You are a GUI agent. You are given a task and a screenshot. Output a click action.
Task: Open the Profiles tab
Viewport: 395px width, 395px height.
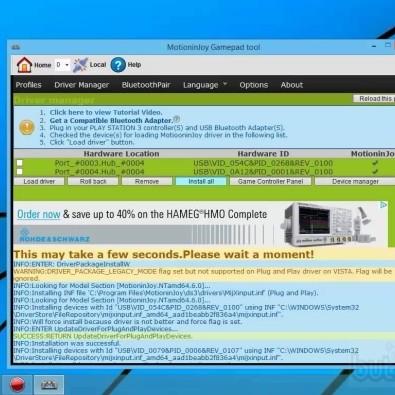tap(28, 85)
